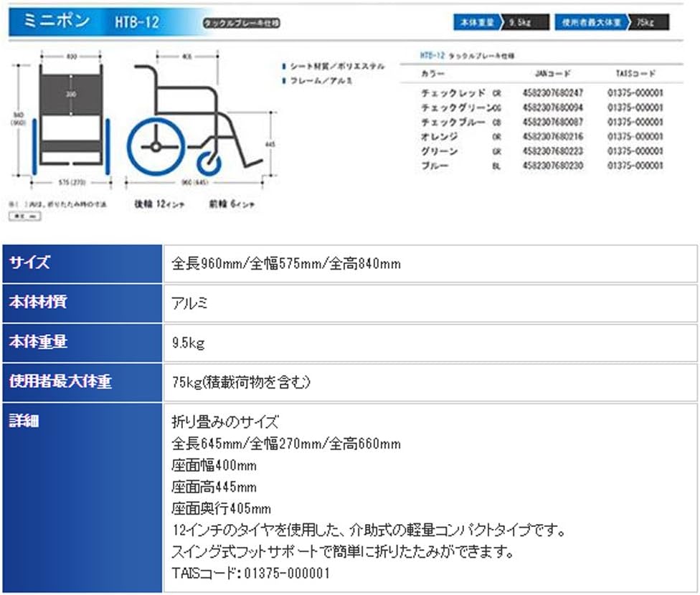Click JAN code 4582307680094
This screenshot has width=700, height=595.
(553, 108)
